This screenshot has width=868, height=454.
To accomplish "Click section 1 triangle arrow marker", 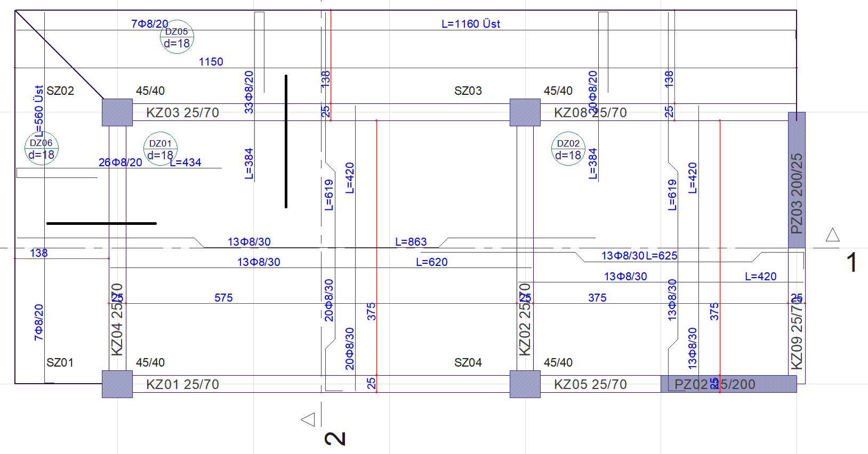I will click(x=833, y=235).
